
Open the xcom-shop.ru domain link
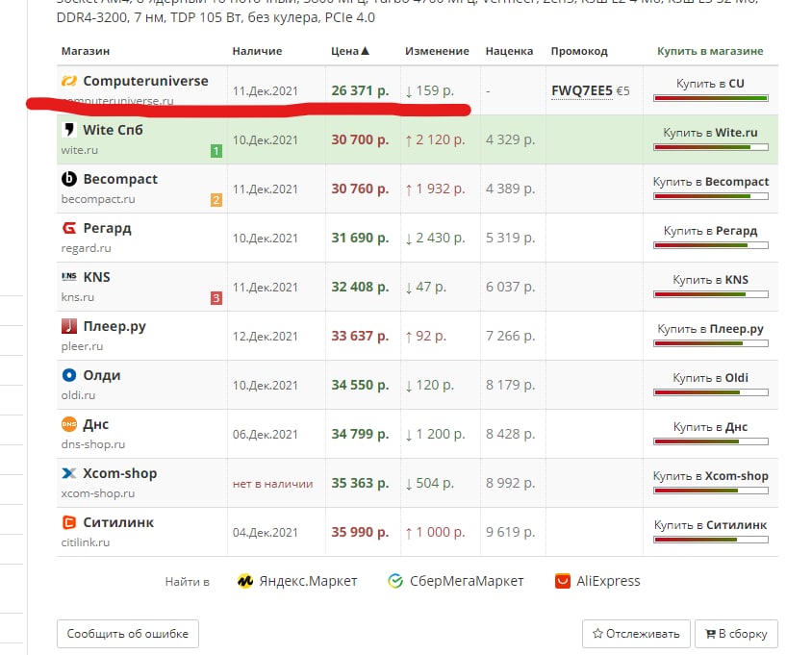(98, 493)
